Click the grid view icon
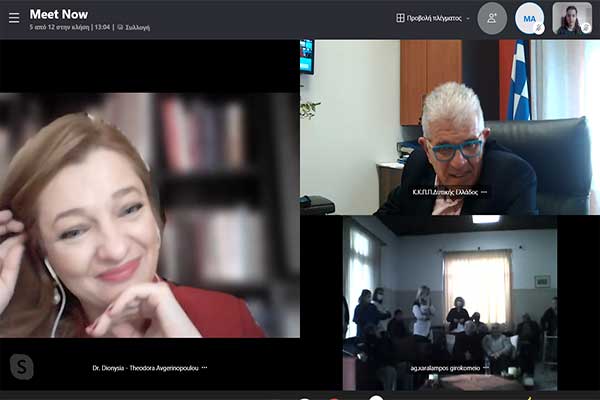 tap(401, 18)
